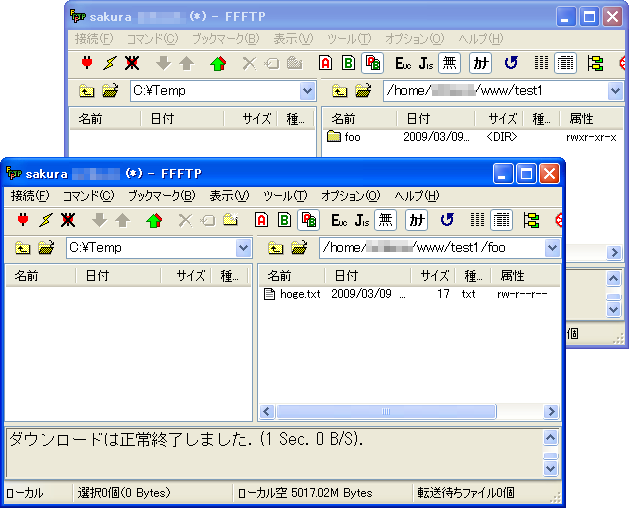Sort remote list by サイズ column in front window
The height and width of the screenshot is (508, 629).
[x=433, y=276]
